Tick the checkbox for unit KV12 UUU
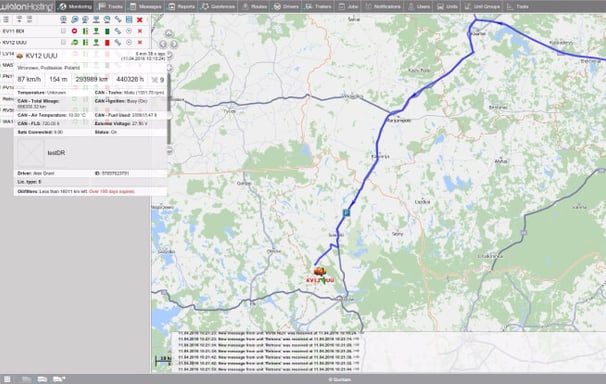Viewport: 606px width, 384px height. point(63,42)
